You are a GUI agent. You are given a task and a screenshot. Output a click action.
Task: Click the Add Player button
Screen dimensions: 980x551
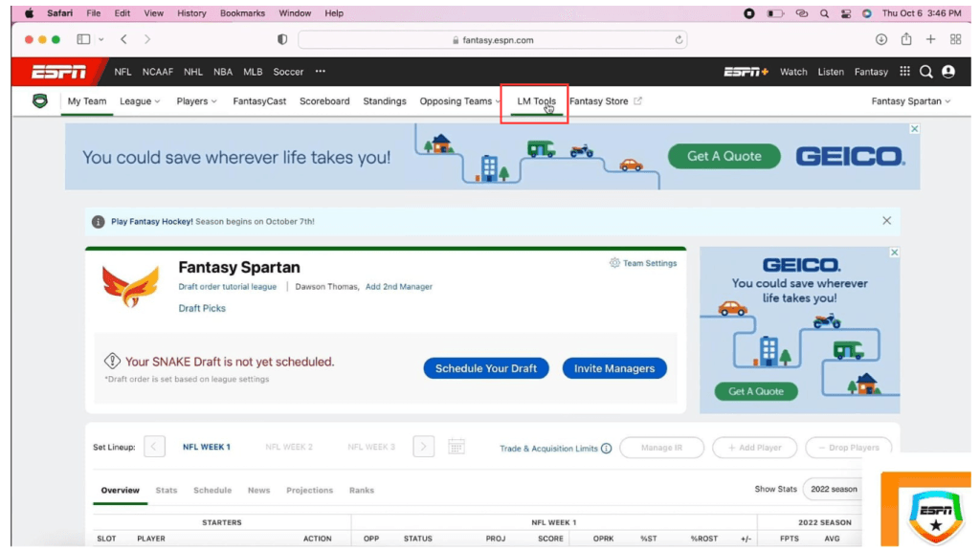point(755,448)
